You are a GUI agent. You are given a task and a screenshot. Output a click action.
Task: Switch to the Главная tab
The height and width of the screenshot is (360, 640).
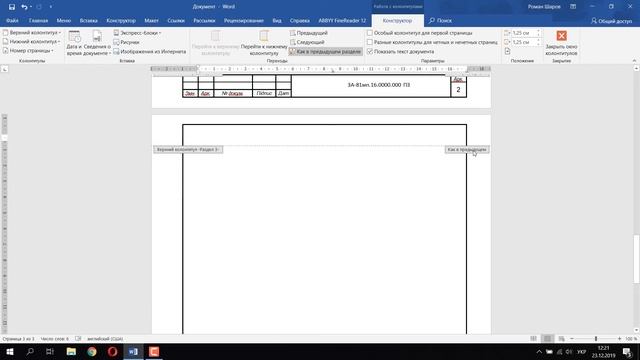(x=38, y=20)
